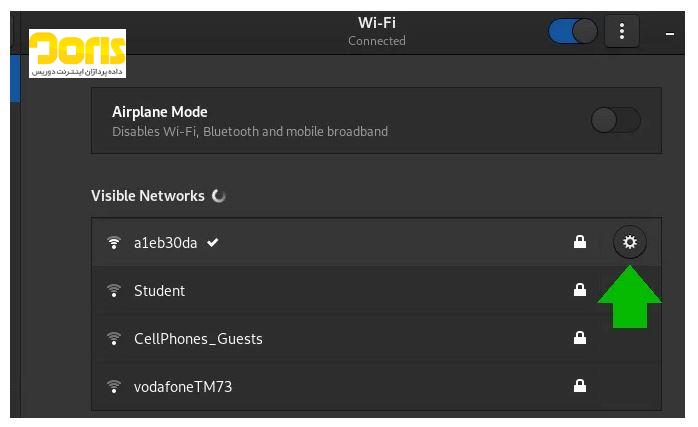The width and height of the screenshot is (698, 427).
Task: Turn off the Wi-Fi switch in header
Action: (x=573, y=31)
